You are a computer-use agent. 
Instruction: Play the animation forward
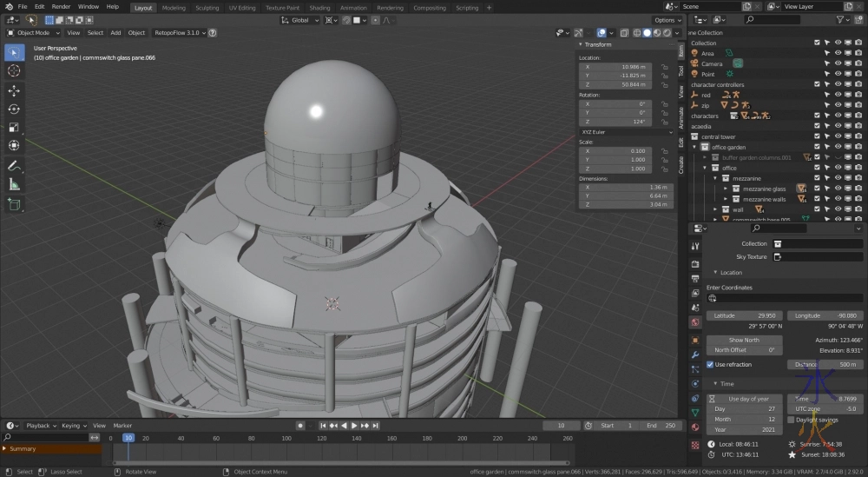coord(354,426)
